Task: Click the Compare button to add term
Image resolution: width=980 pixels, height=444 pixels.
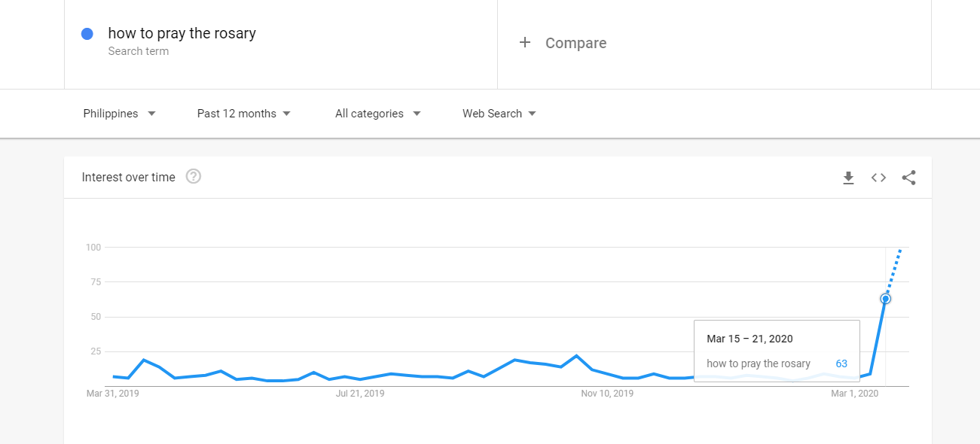Action: coord(575,43)
